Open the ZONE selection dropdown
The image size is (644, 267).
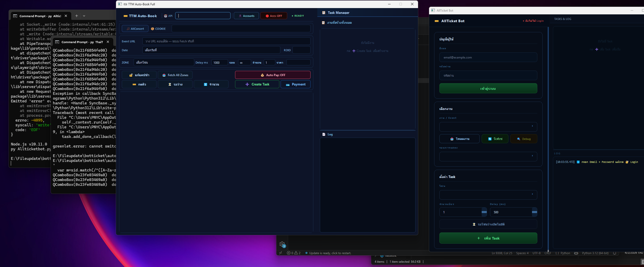(164, 63)
